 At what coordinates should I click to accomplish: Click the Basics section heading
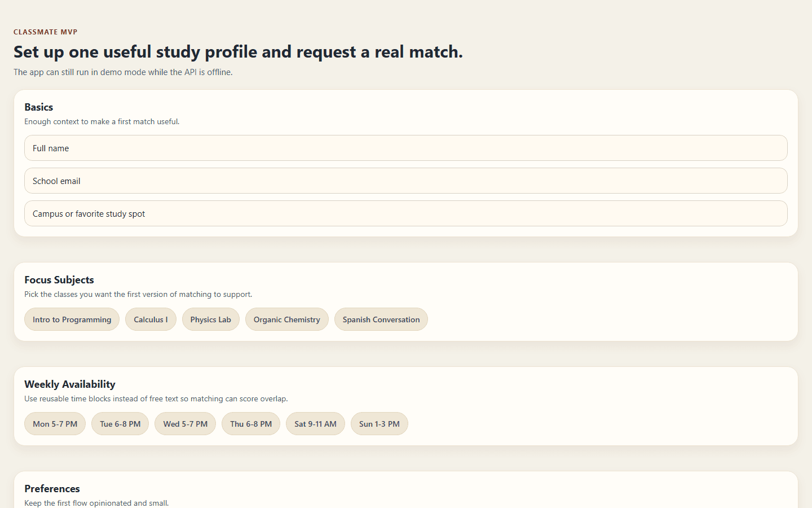click(x=39, y=107)
